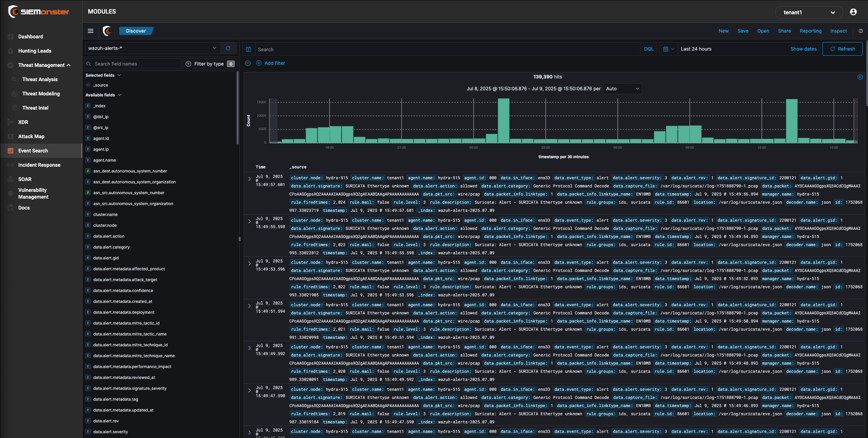Open the hamburger navigation menu
Viewport: 868px width, 438px height.
pyautogui.click(x=91, y=31)
